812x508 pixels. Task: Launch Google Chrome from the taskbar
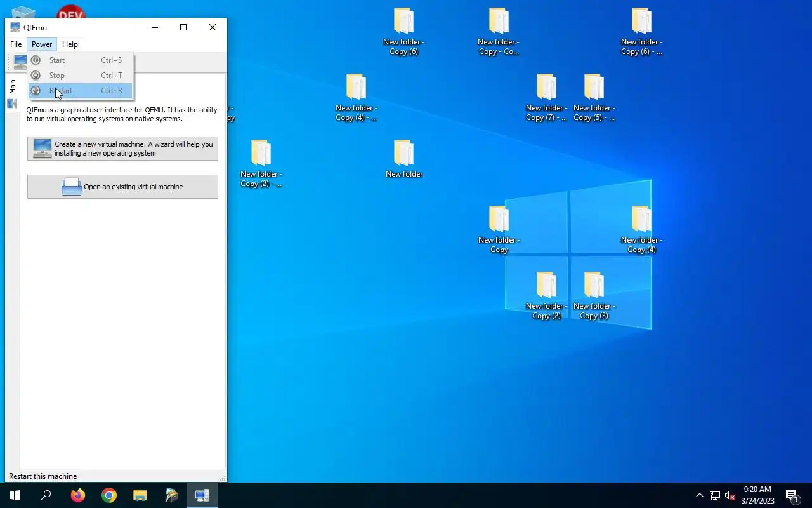click(x=109, y=495)
